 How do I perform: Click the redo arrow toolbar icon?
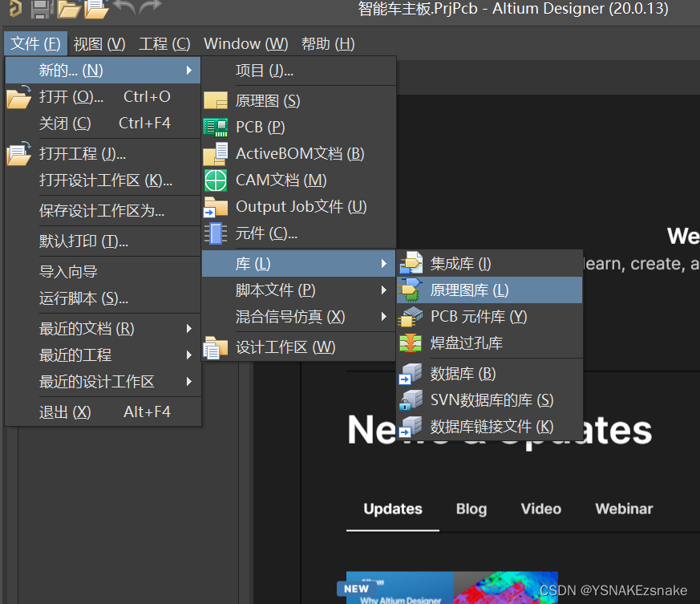[150, 7]
